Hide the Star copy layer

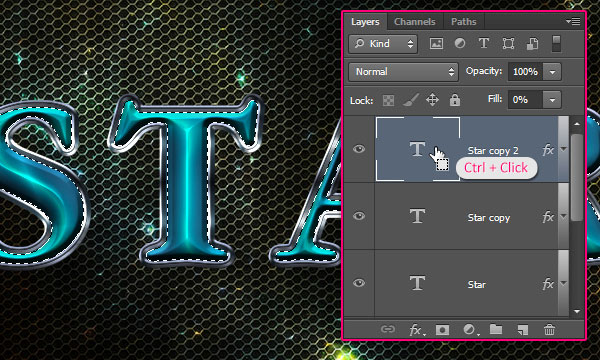359,216
